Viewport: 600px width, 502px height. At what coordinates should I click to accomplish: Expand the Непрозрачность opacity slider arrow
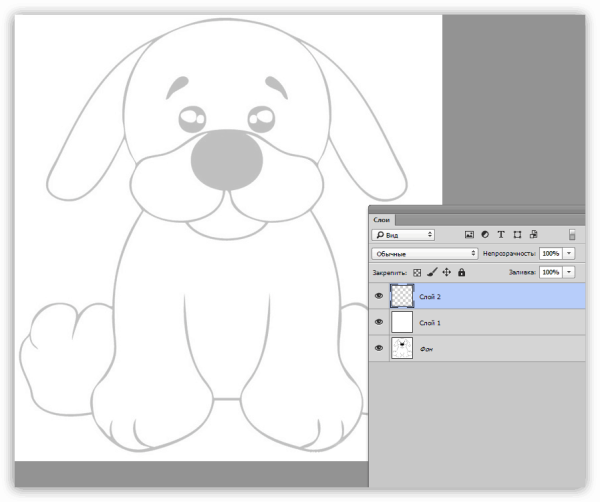pos(569,254)
